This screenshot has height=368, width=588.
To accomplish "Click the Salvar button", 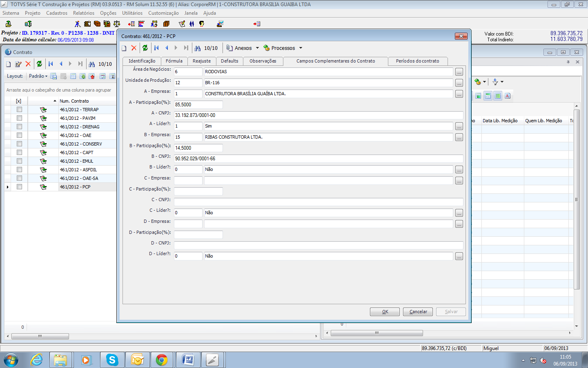I will click(x=451, y=312).
